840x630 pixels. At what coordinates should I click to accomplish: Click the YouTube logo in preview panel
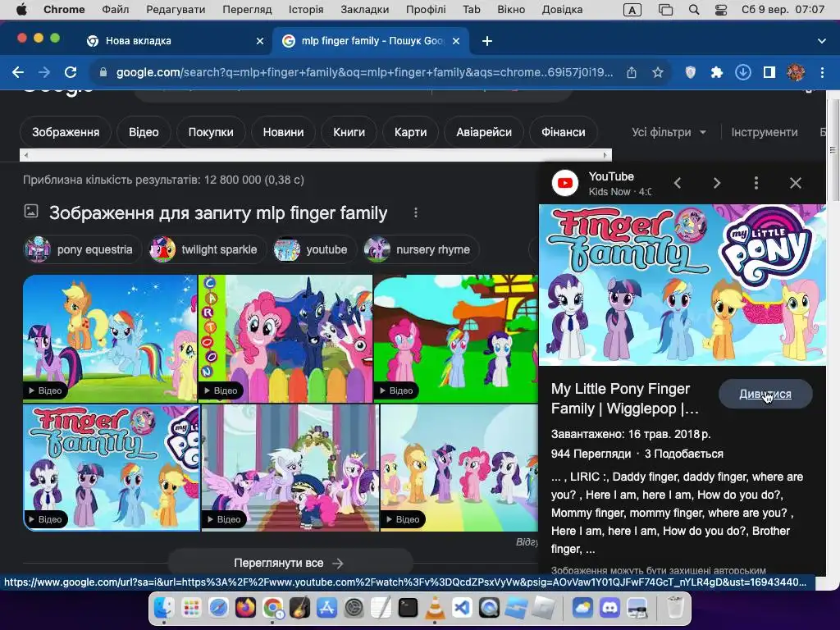pos(565,183)
